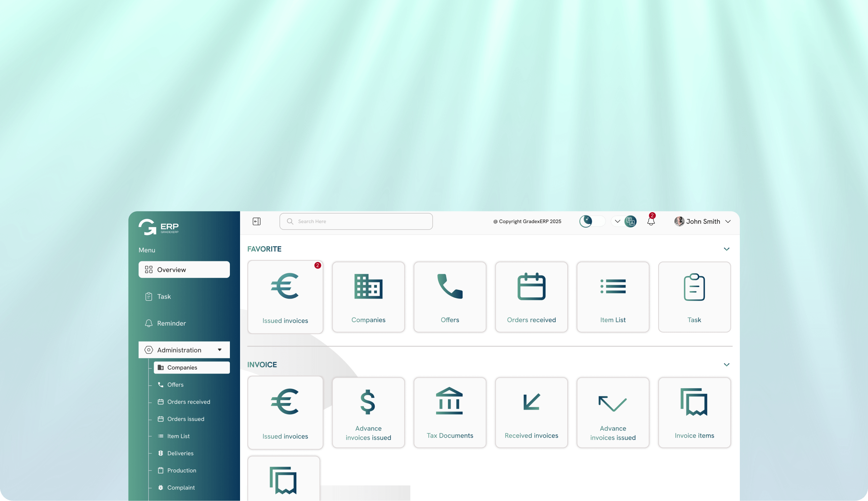Go to Orders issued in sidebar

pyautogui.click(x=185, y=419)
